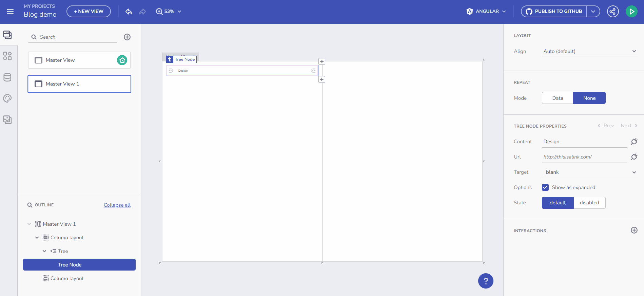Viewport: 644px width, 296px height.
Task: Set Repeat mode to Data
Action: (x=558, y=98)
